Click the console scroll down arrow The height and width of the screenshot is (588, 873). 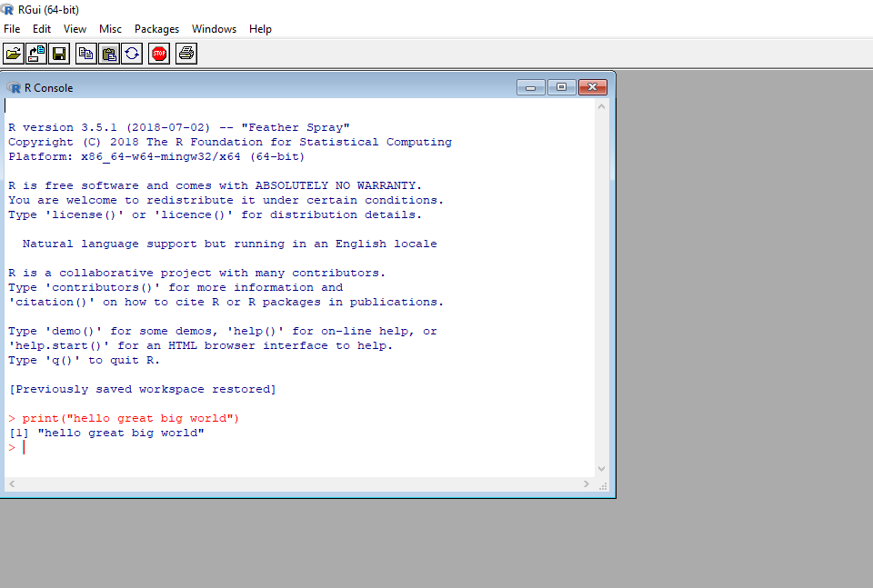click(601, 469)
